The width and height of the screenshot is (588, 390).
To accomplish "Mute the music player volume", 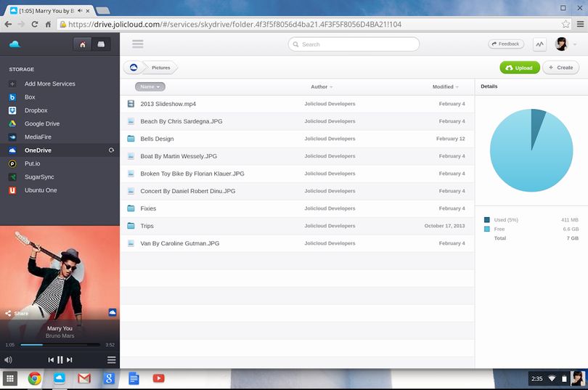I will (8, 360).
